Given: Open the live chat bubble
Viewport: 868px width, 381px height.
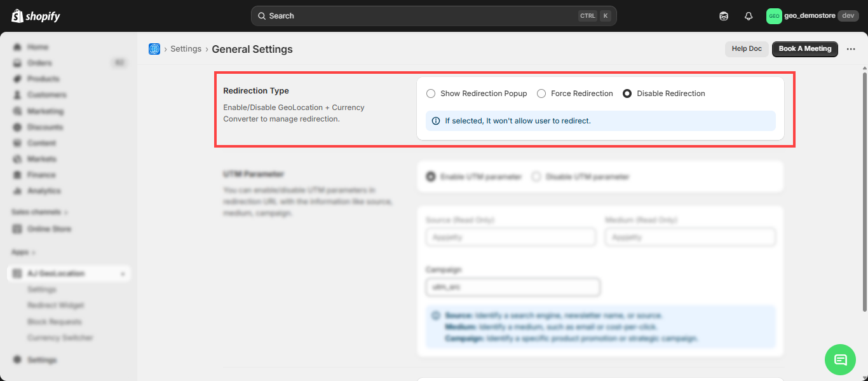Looking at the screenshot, I should (840, 359).
